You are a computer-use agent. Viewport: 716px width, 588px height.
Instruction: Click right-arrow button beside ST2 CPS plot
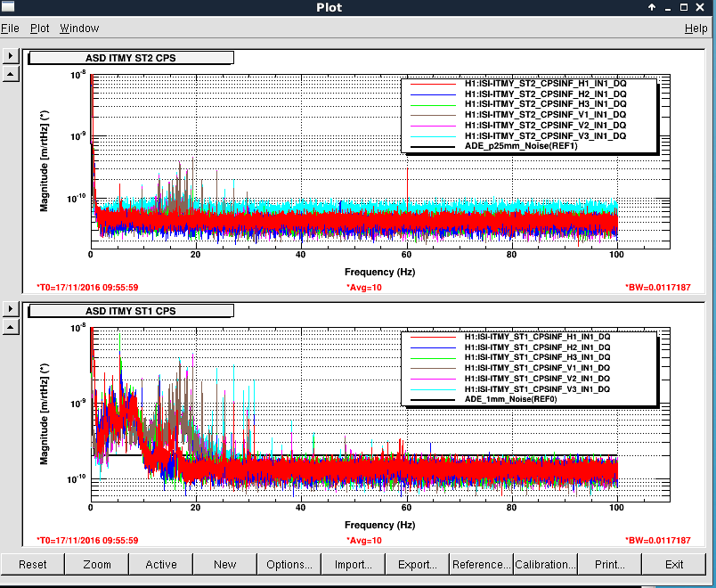(11, 55)
